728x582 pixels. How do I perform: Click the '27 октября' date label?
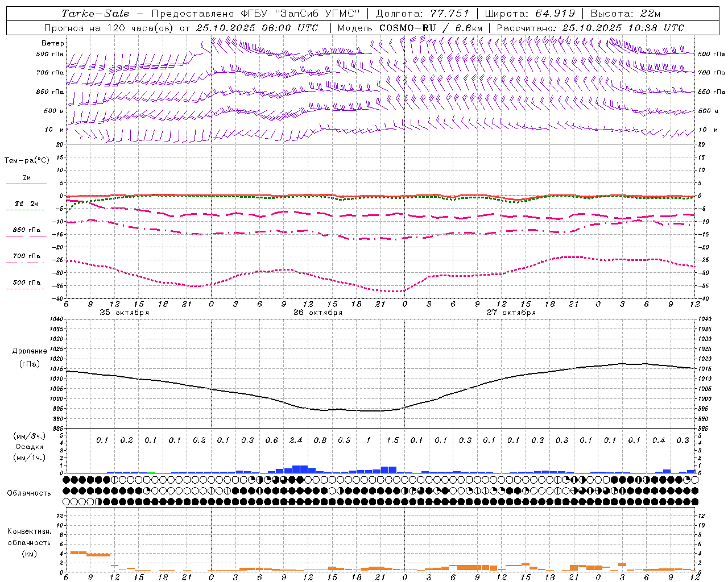click(511, 312)
